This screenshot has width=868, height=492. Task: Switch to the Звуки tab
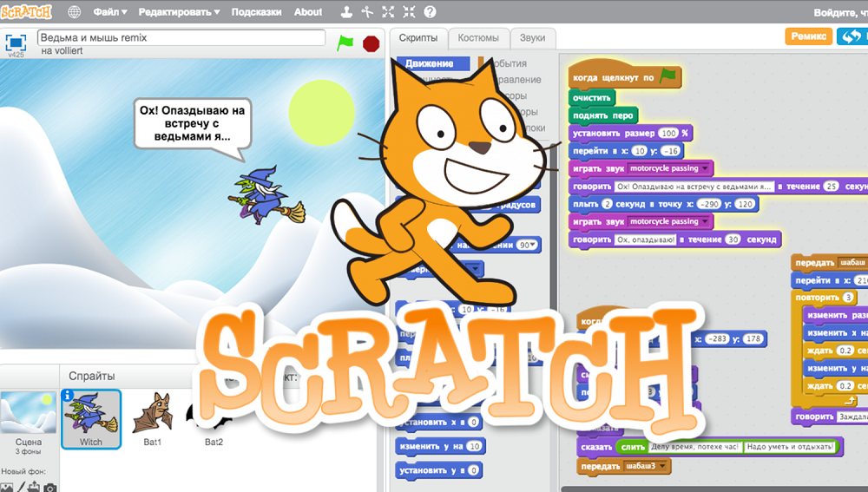click(532, 38)
